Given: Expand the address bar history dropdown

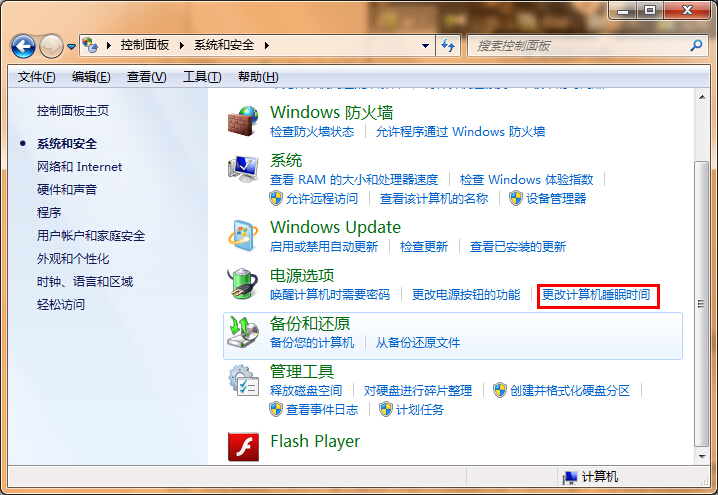Looking at the screenshot, I should 424,46.
